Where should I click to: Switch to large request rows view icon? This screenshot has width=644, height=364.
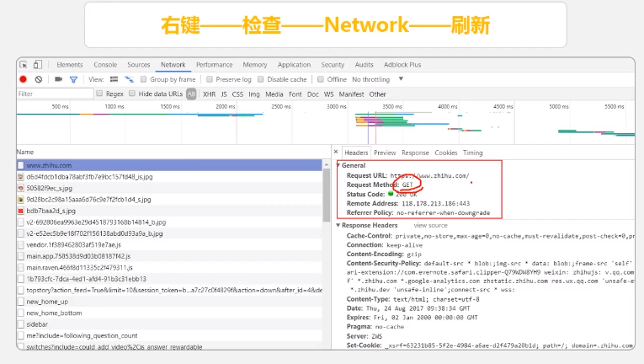(x=114, y=79)
